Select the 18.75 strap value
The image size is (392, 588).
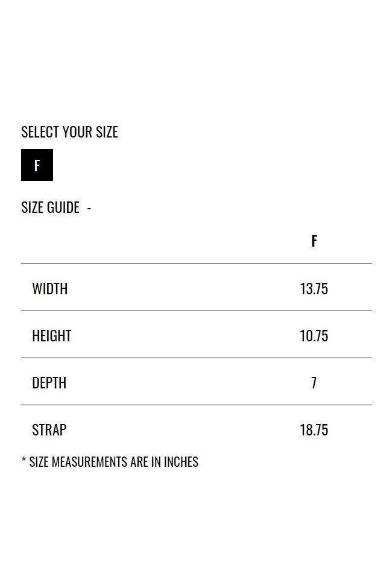(314, 430)
